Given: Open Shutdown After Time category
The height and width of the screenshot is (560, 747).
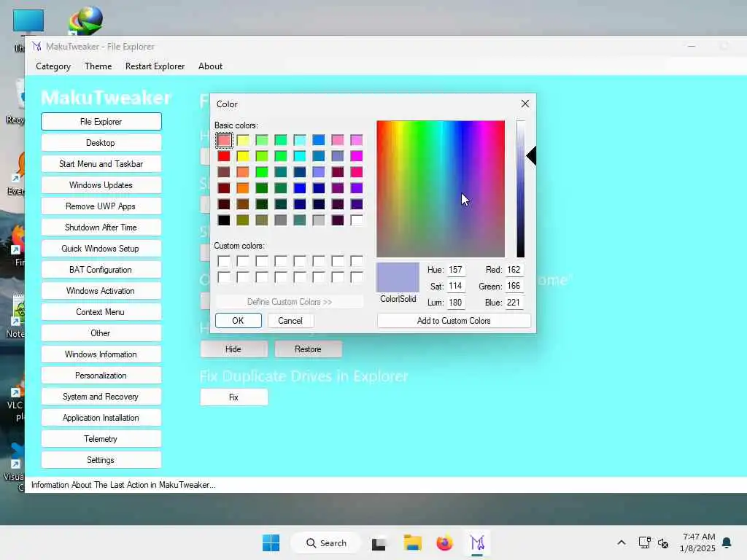Looking at the screenshot, I should pos(101,227).
